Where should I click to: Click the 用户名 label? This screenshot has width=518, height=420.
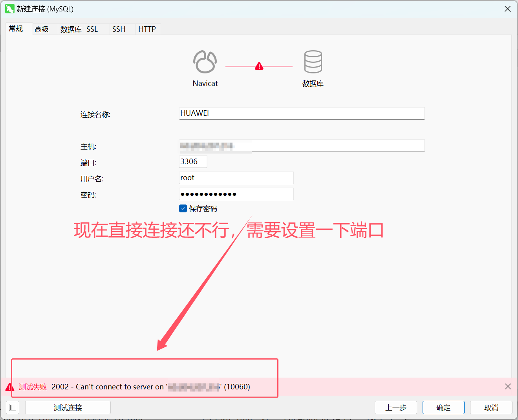(x=92, y=179)
